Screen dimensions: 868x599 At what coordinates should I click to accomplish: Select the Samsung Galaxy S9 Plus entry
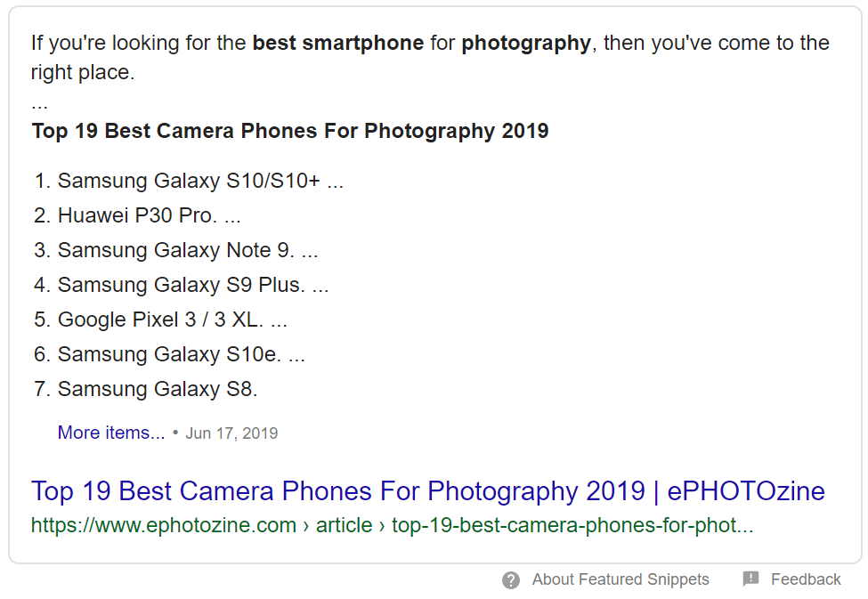(181, 285)
